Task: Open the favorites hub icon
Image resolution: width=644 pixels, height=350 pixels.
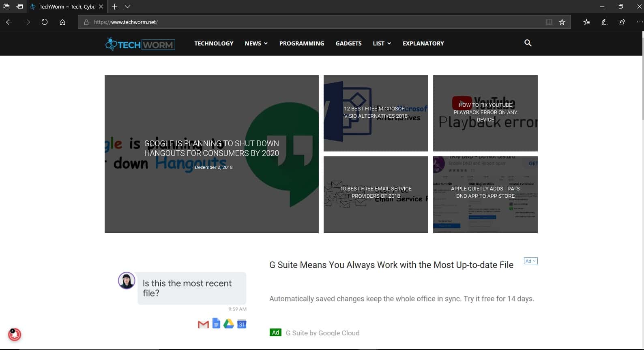Action: [x=586, y=22]
